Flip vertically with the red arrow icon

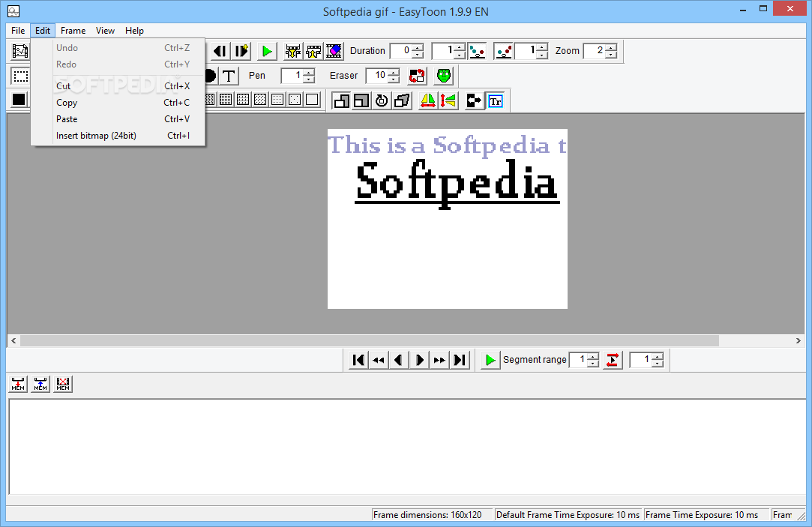(x=448, y=101)
